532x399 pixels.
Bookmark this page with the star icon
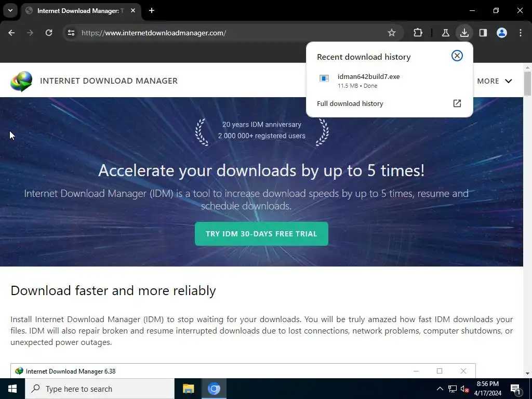(x=392, y=33)
